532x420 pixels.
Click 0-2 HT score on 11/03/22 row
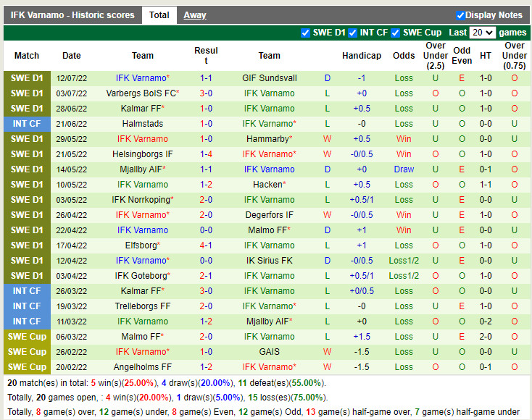[486, 322]
